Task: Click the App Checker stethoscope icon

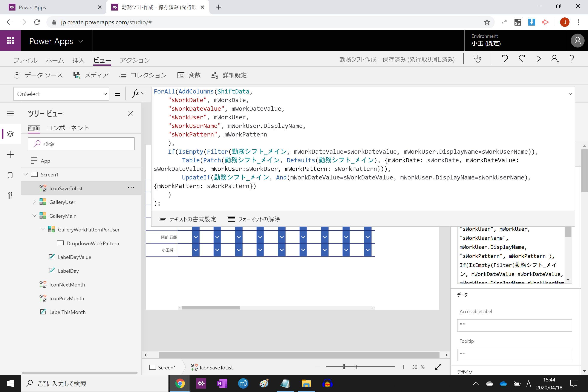Action: [x=477, y=59]
